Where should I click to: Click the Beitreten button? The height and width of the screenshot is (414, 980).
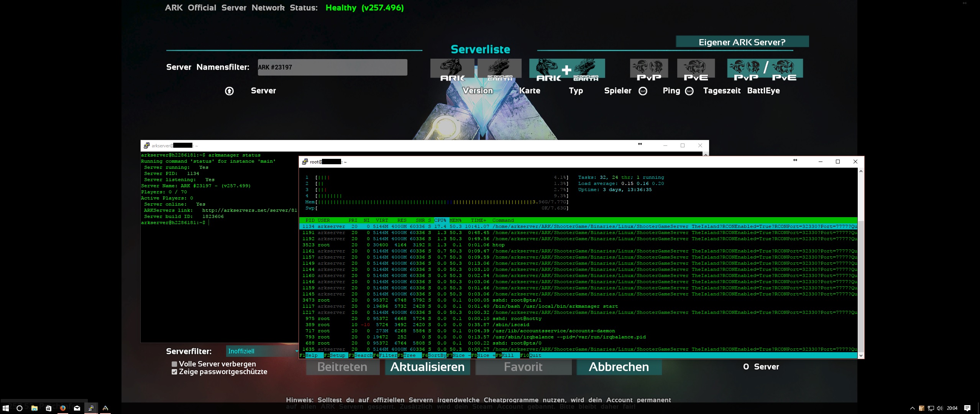tap(342, 367)
